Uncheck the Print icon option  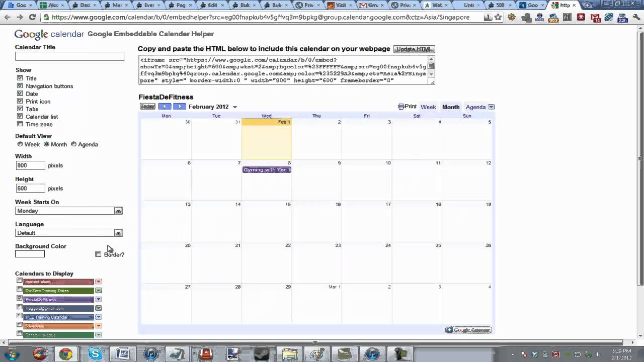pyautogui.click(x=20, y=101)
